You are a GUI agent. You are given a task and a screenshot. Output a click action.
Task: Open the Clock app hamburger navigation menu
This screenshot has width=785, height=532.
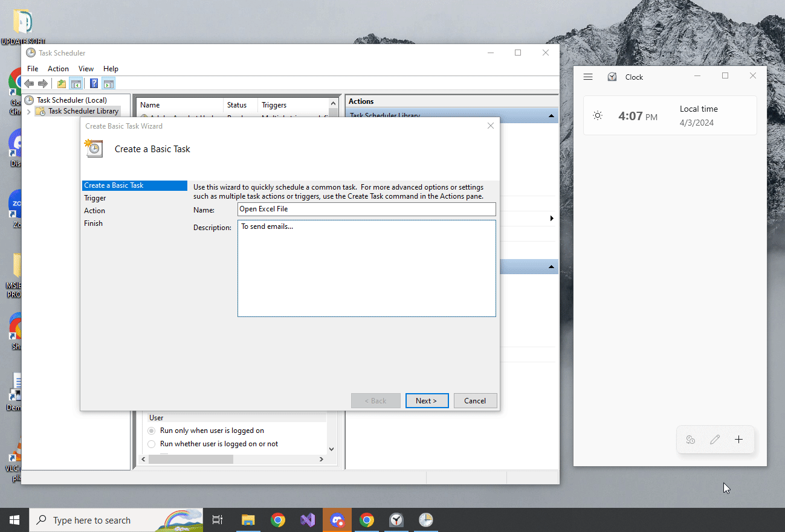(x=588, y=77)
